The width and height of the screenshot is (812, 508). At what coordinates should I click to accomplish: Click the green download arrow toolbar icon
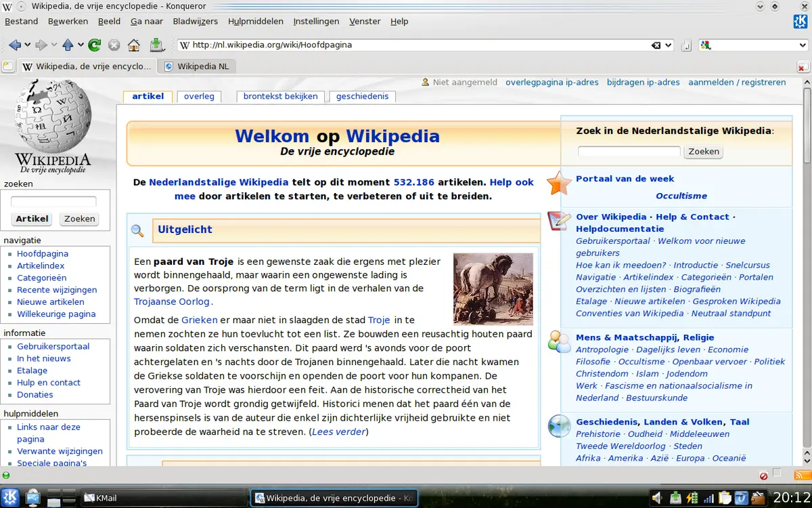click(x=156, y=45)
